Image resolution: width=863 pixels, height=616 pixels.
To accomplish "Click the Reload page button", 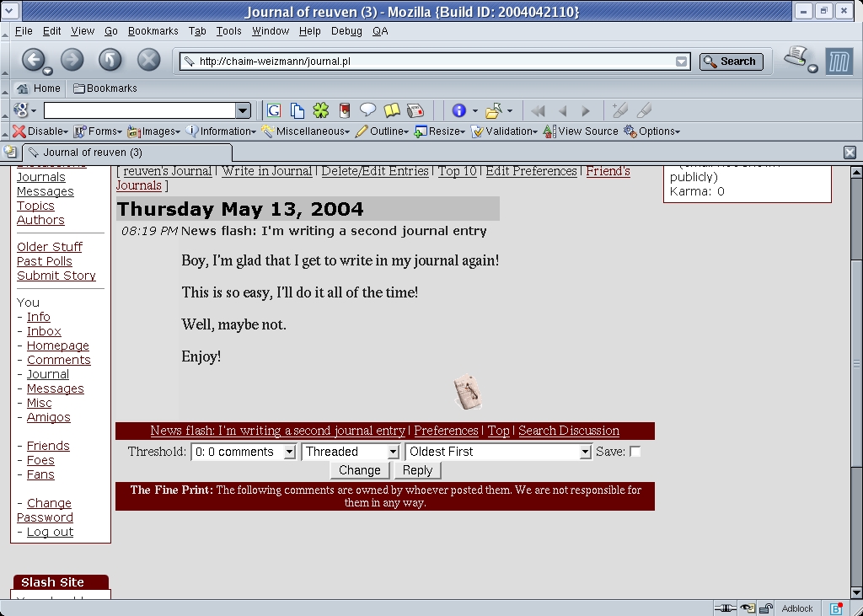I will (110, 60).
